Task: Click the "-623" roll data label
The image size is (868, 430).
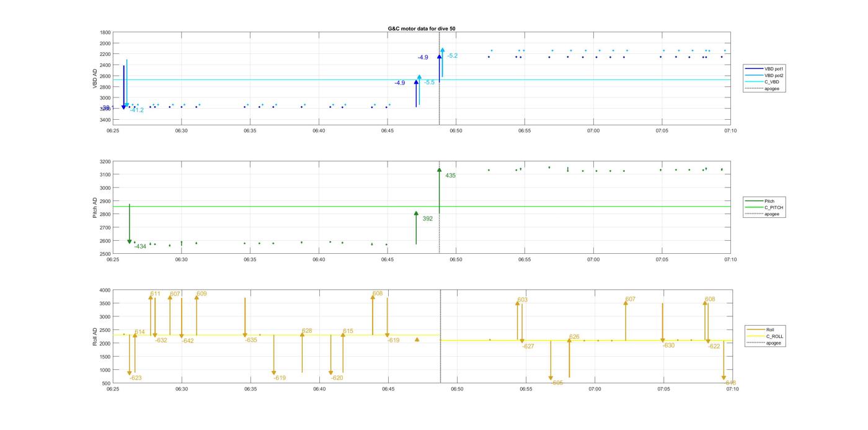Action: pyautogui.click(x=136, y=378)
